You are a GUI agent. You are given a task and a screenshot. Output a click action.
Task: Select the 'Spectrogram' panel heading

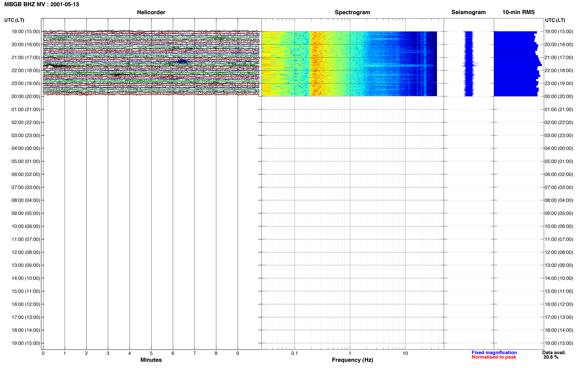pos(352,12)
